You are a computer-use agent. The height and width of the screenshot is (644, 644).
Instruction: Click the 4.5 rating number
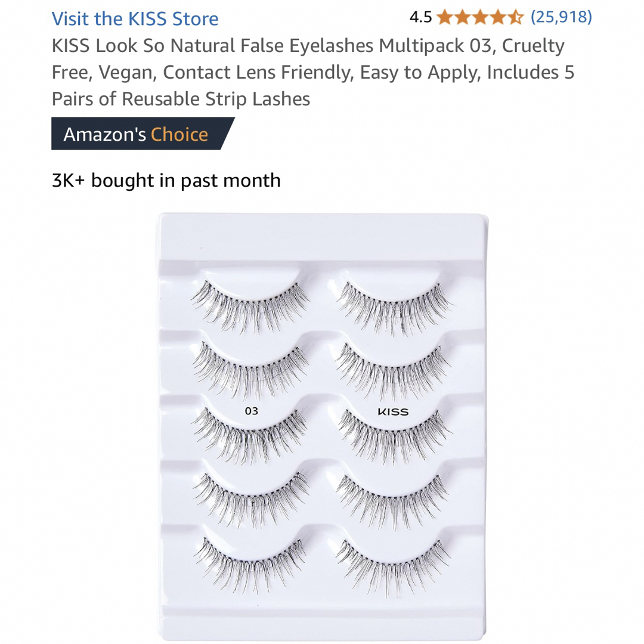pos(420,17)
